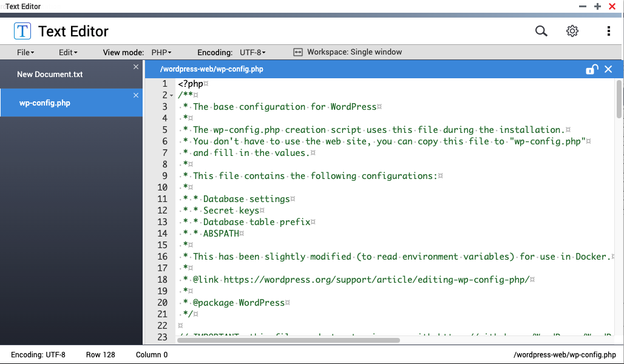Open the three-dot more options menu
Viewport: 624px width, 364px height.
click(x=608, y=31)
